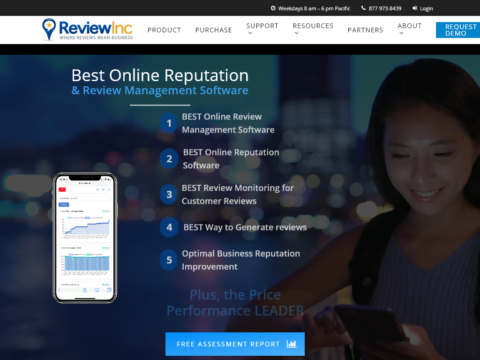Open the Purchase menu item
Screen dimensions: 480x360
point(213,30)
